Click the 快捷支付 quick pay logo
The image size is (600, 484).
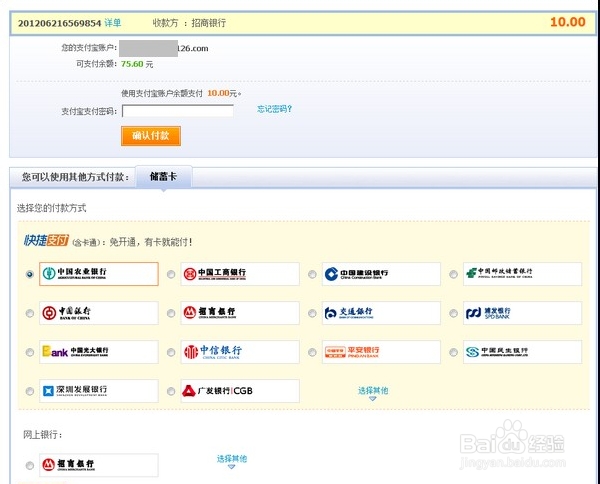(46, 241)
